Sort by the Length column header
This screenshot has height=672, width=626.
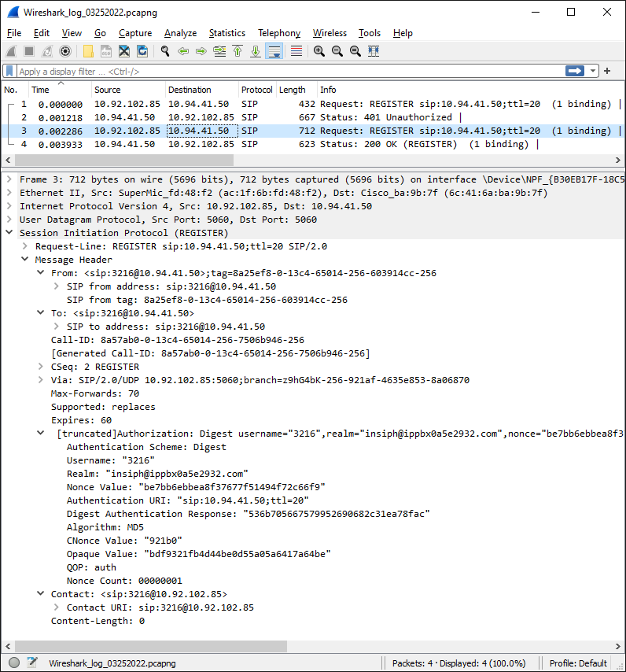pyautogui.click(x=296, y=90)
